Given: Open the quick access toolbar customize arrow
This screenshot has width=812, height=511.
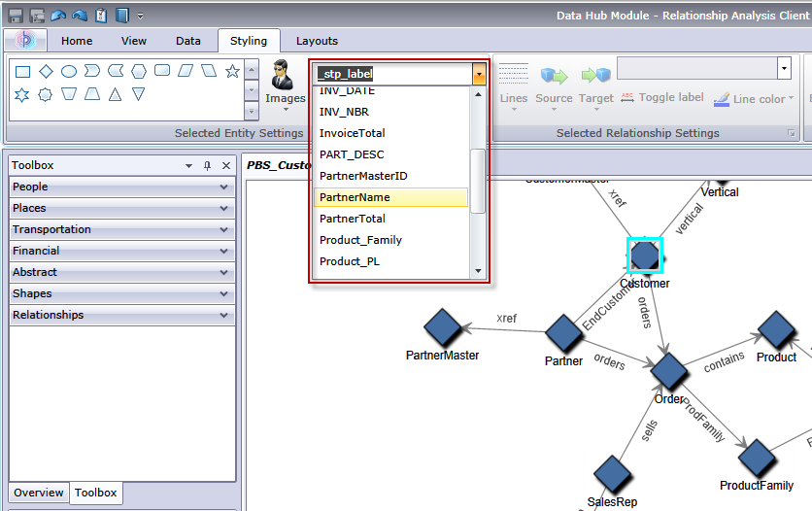Looking at the screenshot, I should (x=140, y=17).
